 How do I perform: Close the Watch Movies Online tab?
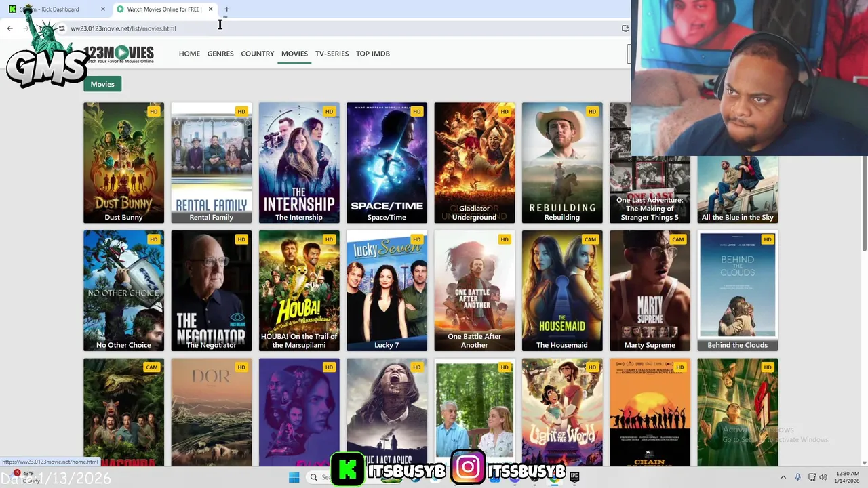[x=210, y=9]
